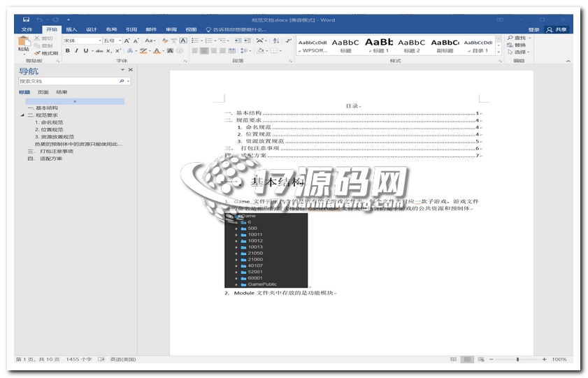Toggle Superscript formatting
This screenshot has width=588, height=378.
117,50
